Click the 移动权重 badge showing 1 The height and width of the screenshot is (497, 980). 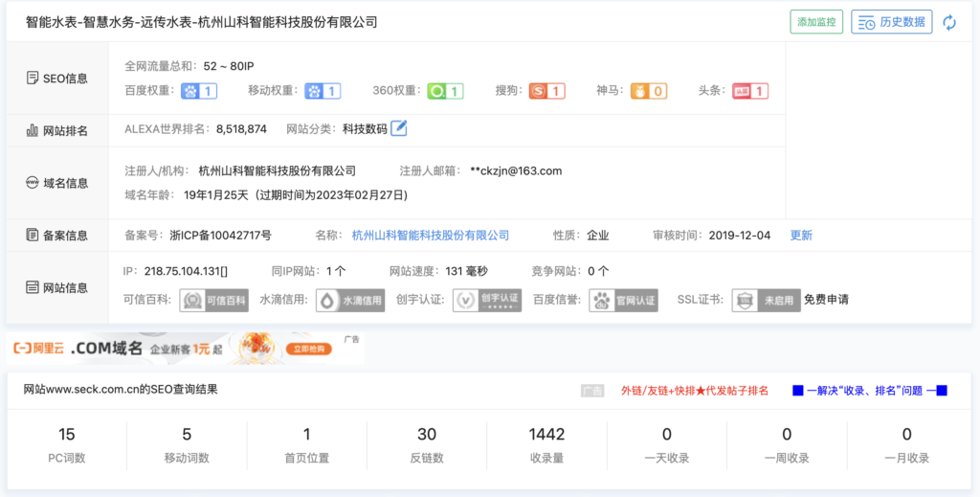pos(323,91)
